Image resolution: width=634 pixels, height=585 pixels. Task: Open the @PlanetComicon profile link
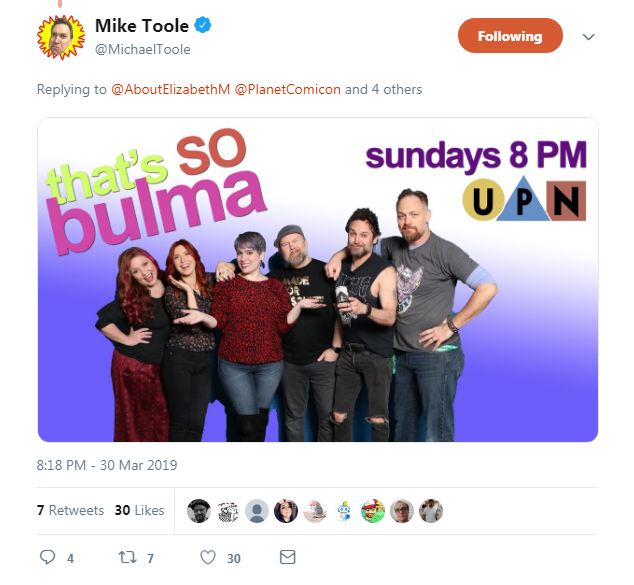[x=287, y=89]
